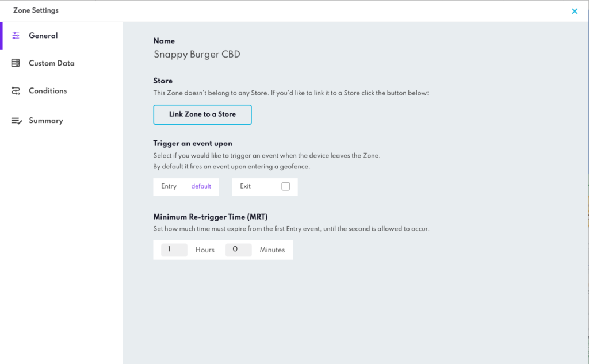Click the Zone Settings title text
Viewport: 589px width, 364px height.
pos(36,10)
